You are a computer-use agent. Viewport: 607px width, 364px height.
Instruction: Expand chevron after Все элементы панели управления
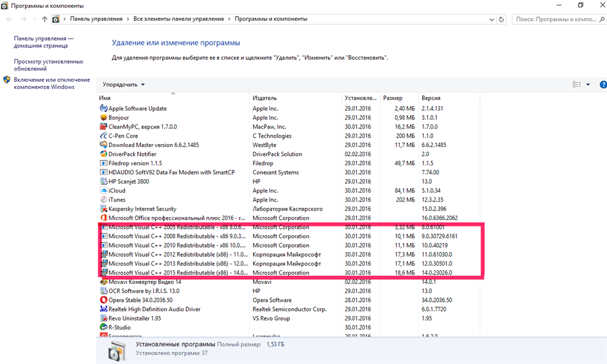pyautogui.click(x=229, y=19)
